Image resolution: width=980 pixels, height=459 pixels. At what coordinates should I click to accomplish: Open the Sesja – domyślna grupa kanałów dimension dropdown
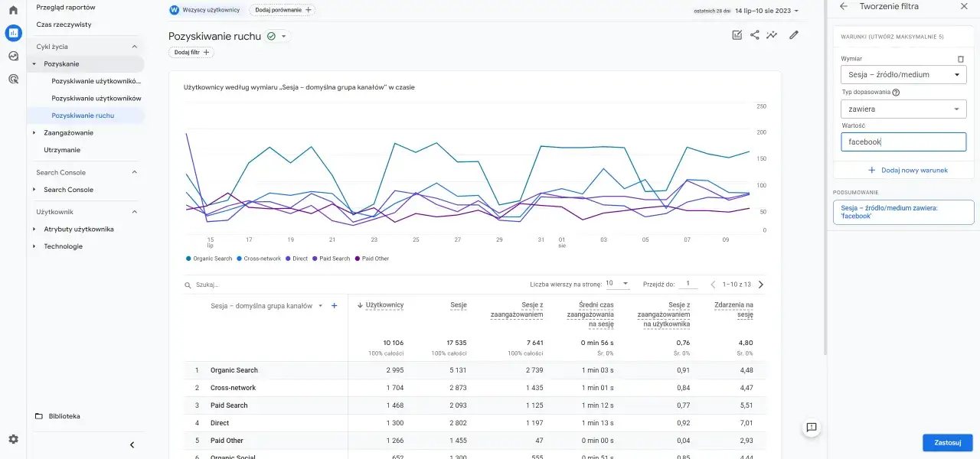266,306
